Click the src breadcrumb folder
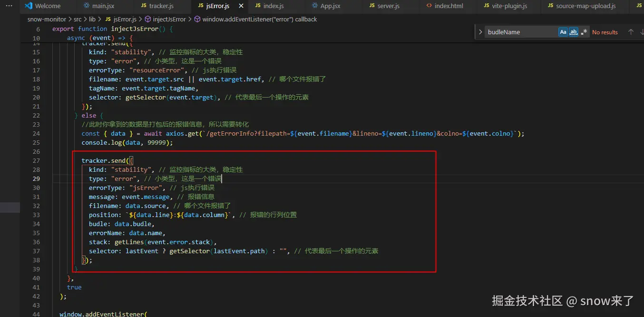This screenshot has height=317, width=644. point(78,19)
